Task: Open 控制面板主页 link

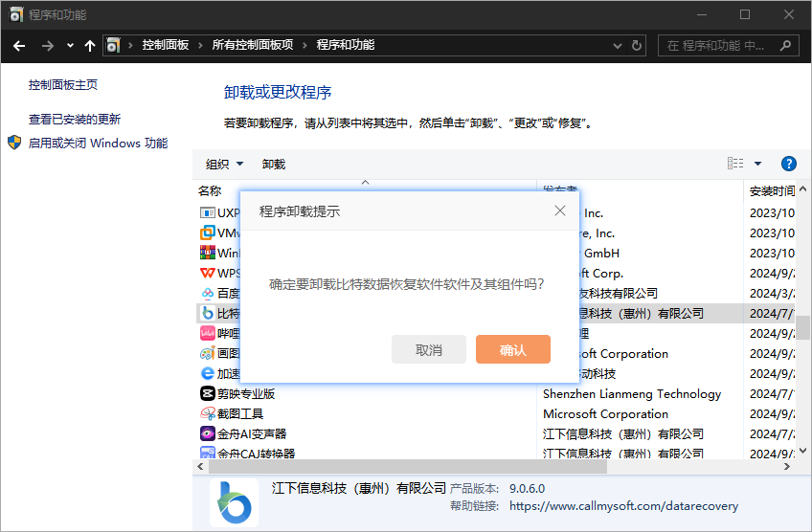Action: pos(62,85)
